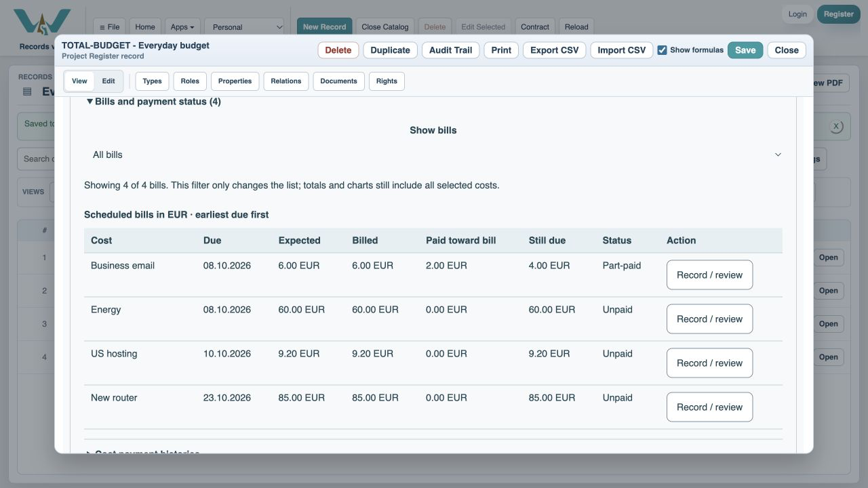Screen dimensions: 868x488
Task: Record / review the US hosting bill
Action: (709, 363)
